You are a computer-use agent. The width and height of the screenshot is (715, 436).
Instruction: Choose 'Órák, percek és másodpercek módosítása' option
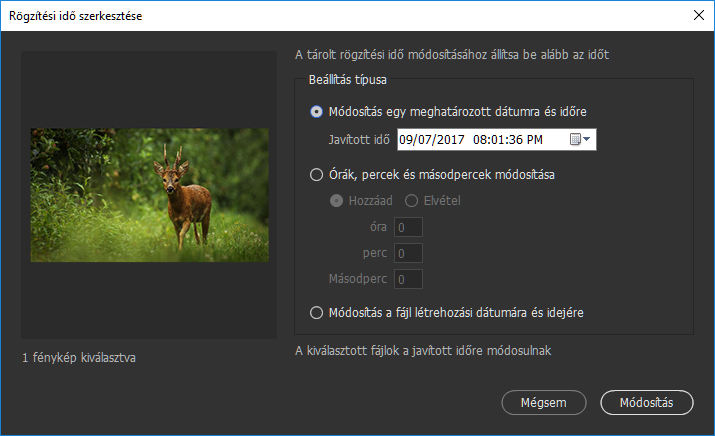317,174
